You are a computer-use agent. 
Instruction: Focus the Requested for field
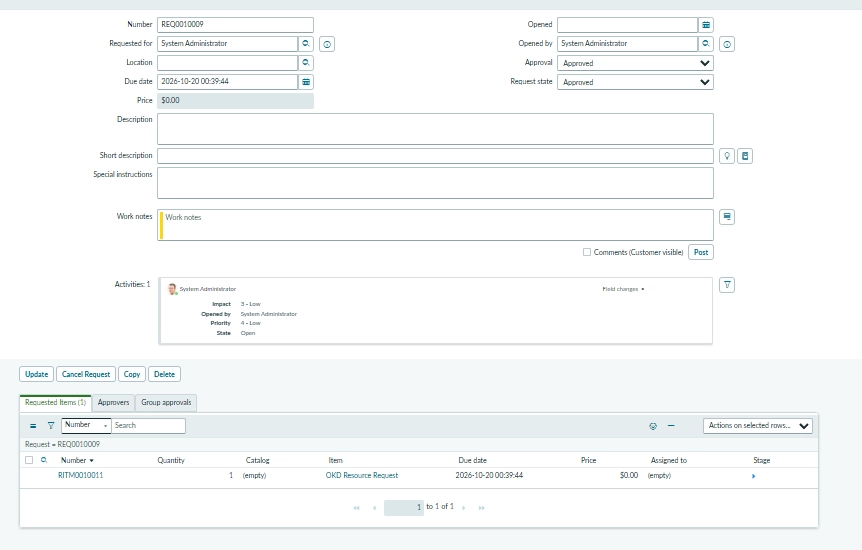tap(228, 43)
